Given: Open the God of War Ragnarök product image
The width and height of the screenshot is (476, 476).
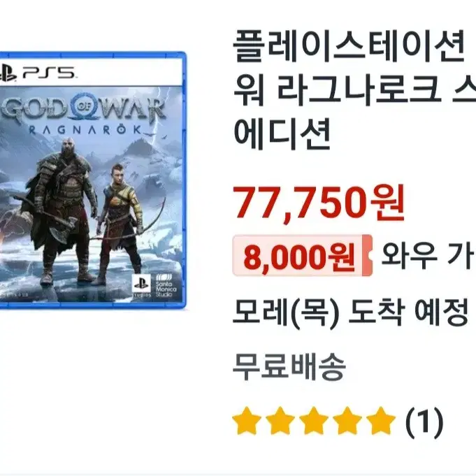Looking at the screenshot, I should point(92,180).
